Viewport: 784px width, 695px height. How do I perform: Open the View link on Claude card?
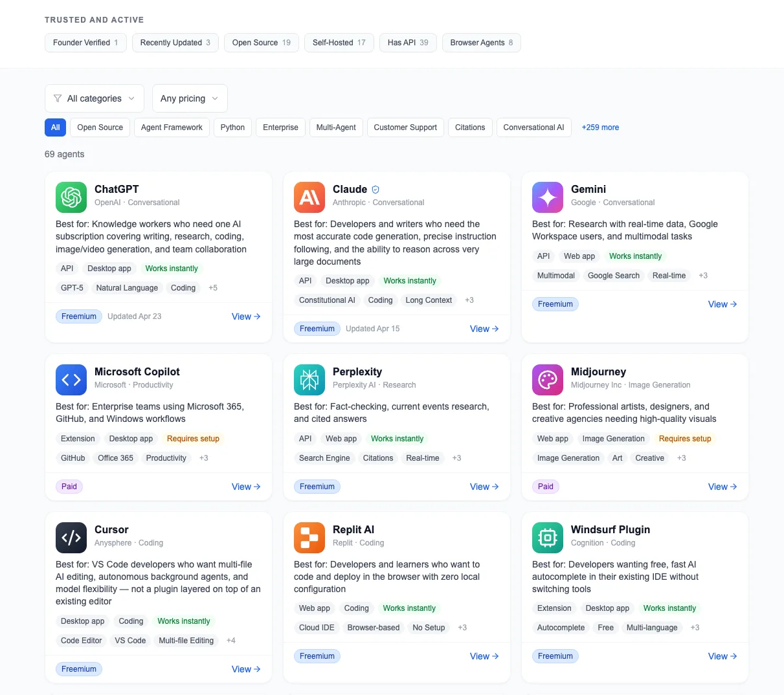click(x=484, y=329)
